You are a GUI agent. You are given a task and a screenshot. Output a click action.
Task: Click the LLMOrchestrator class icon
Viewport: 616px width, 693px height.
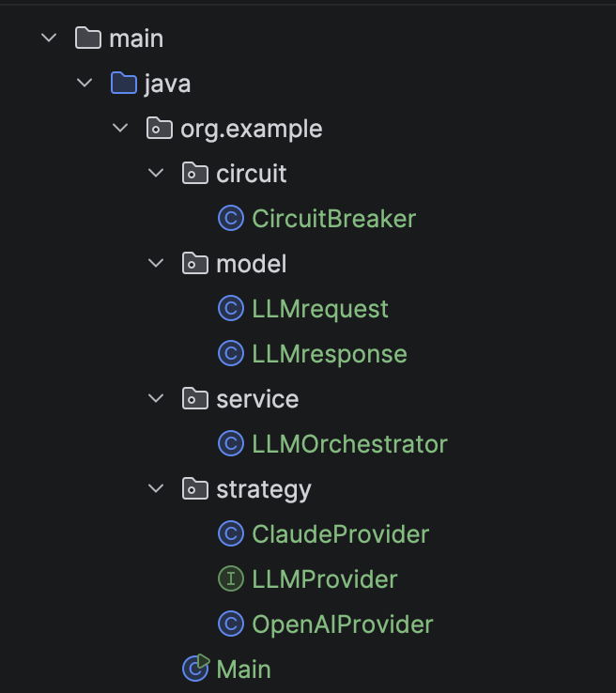[x=231, y=443]
